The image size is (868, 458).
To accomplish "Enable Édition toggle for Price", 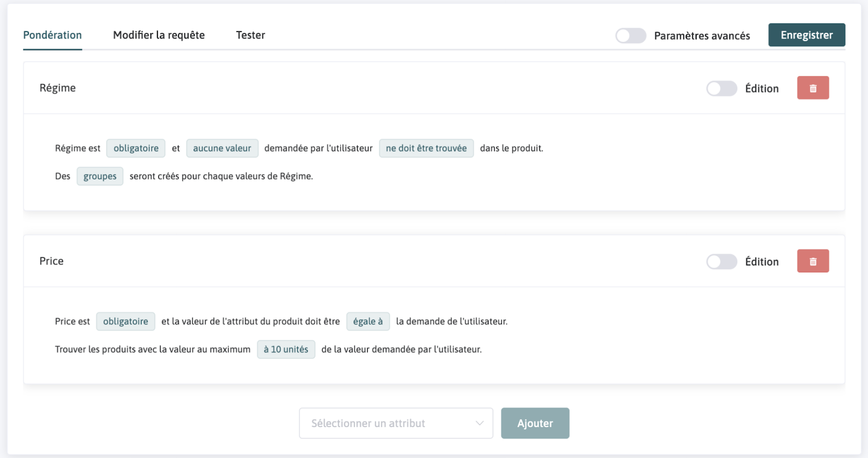I will (722, 262).
